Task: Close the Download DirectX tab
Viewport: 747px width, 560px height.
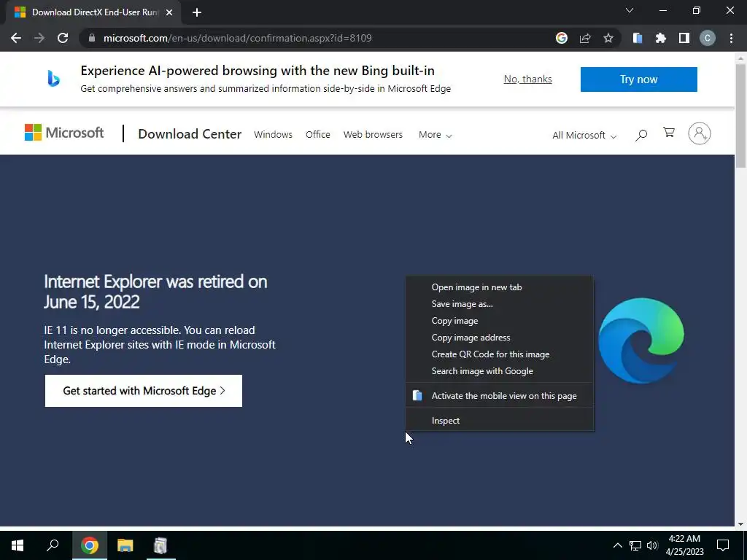Action: coord(169,13)
